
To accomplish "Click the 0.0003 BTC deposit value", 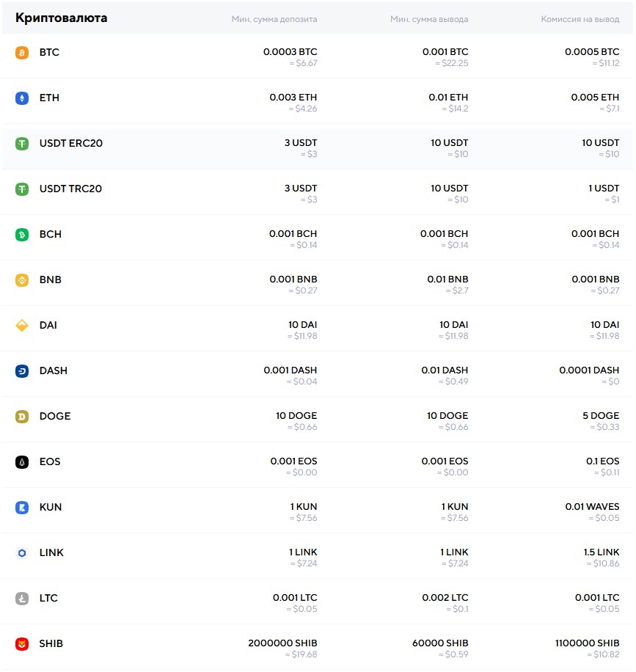I will [x=290, y=52].
